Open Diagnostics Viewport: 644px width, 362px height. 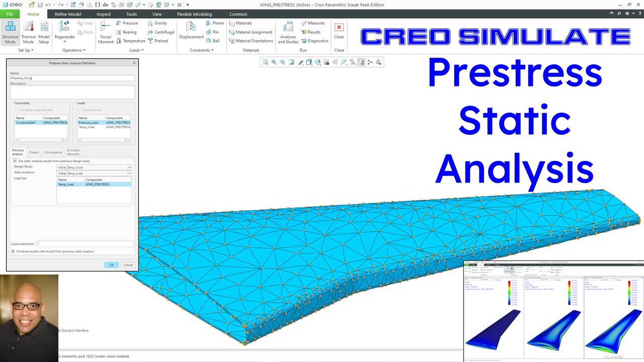pyautogui.click(x=315, y=41)
